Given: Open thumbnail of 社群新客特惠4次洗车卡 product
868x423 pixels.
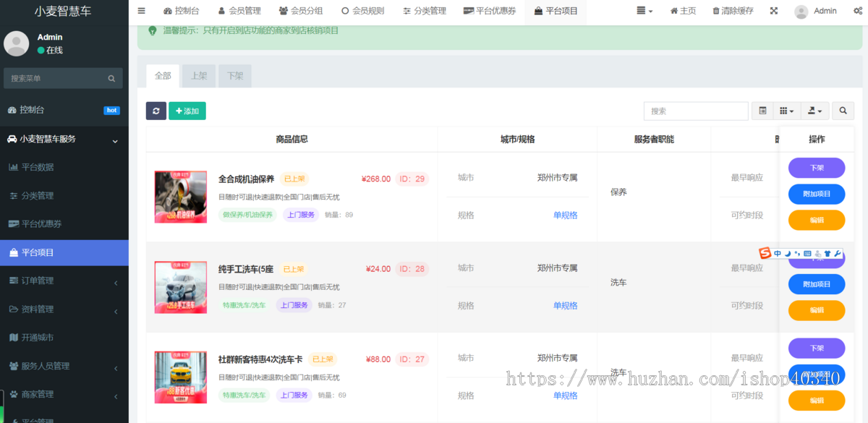Looking at the screenshot, I should (x=181, y=377).
